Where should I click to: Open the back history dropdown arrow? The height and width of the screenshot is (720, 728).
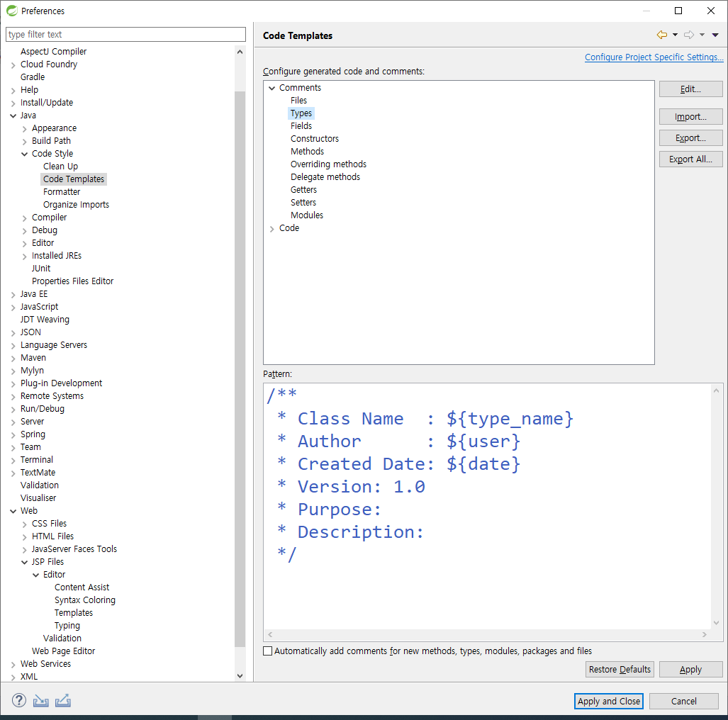pos(675,35)
